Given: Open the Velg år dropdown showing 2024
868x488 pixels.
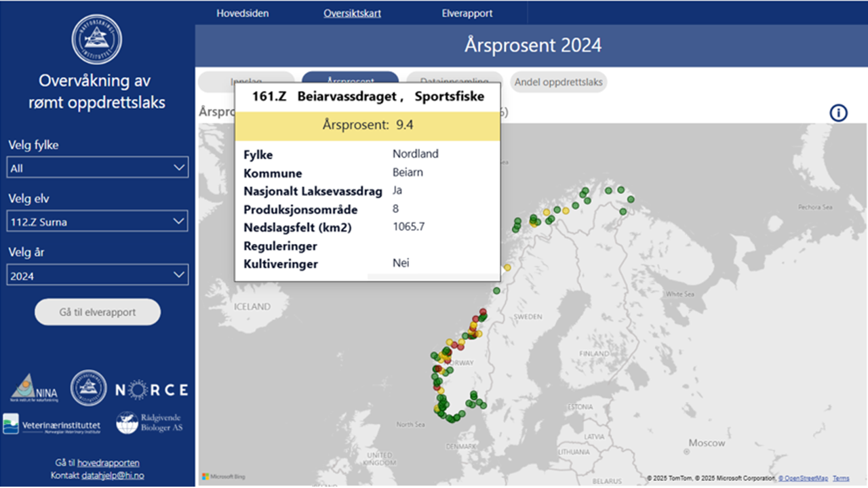Looking at the screenshot, I should click(x=97, y=274).
